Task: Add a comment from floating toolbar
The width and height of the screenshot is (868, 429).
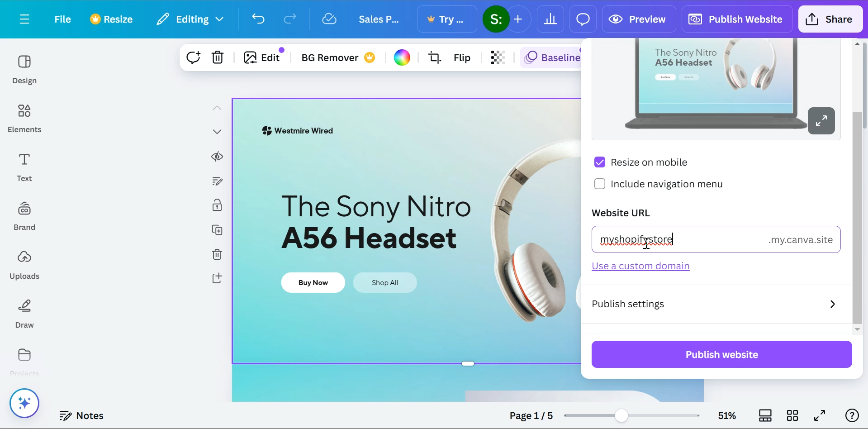Action: tap(194, 57)
